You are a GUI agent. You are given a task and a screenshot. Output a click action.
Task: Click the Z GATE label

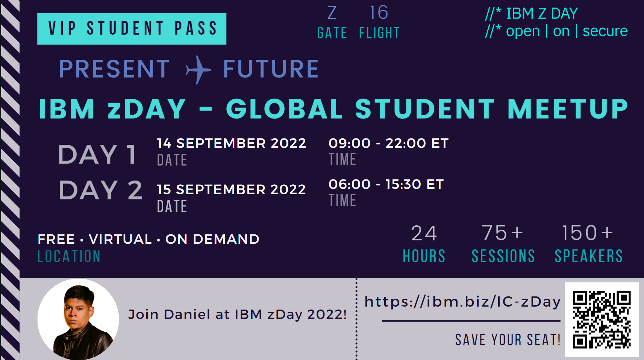click(x=332, y=23)
